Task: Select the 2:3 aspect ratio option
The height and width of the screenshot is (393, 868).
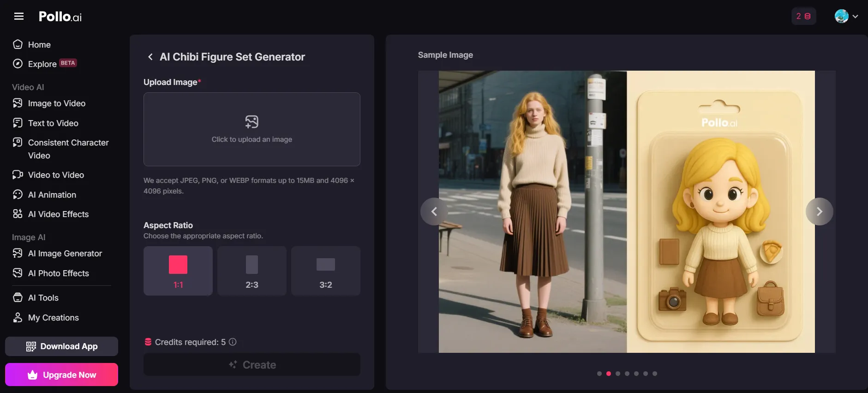Action: pos(252,271)
